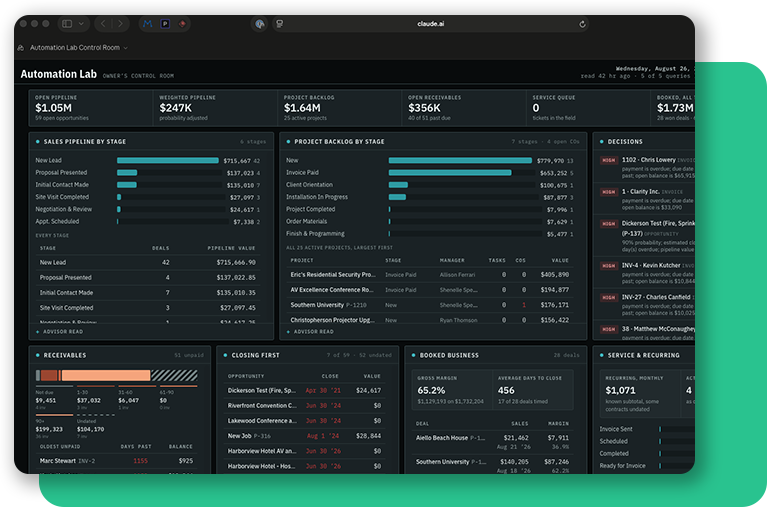This screenshot has height=526, width=780.
Task: Expand the Automation Lab Control Room chevron
Action: click(125, 48)
